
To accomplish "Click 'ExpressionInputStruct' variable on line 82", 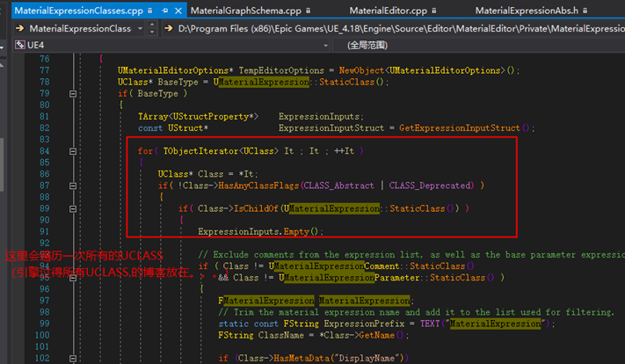I will [331, 128].
